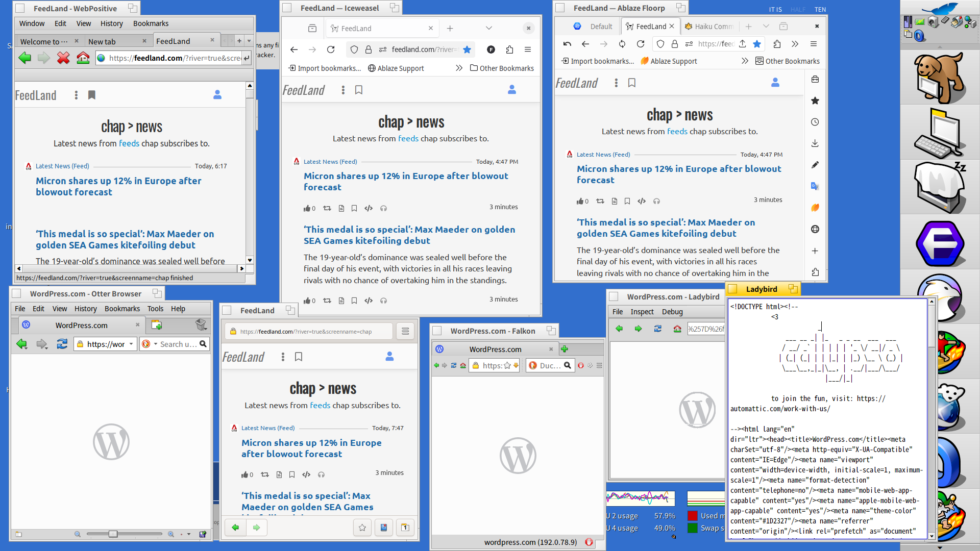980x551 pixels.
Task: Click Import bookmarks button in Iceweasel
Action: [325, 68]
